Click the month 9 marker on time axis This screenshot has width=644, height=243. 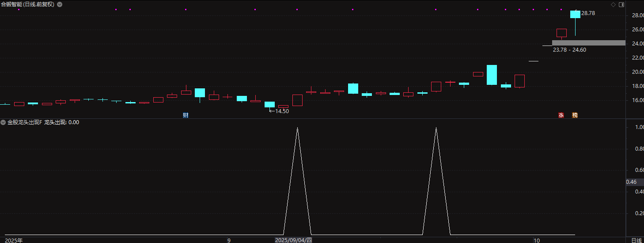[x=229, y=240]
